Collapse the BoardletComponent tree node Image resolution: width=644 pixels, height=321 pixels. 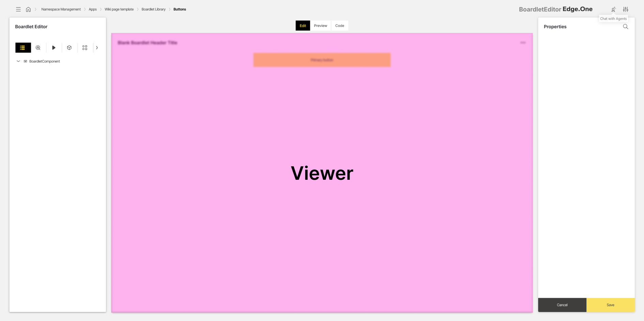18,61
